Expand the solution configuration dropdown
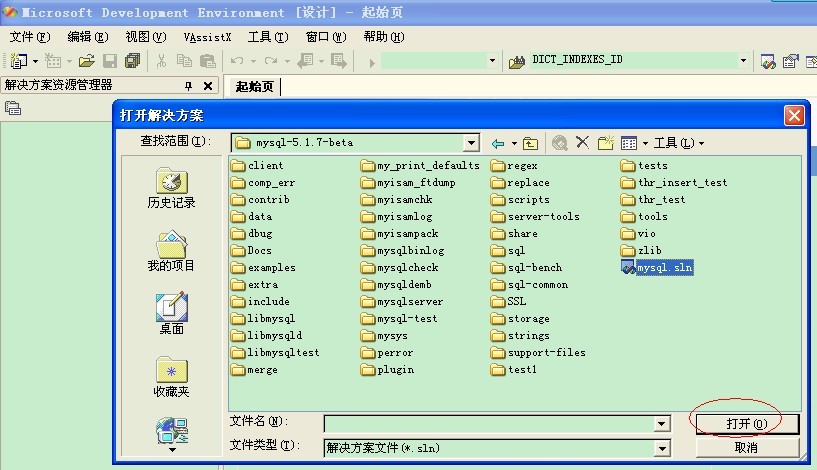817x470 pixels. click(492, 61)
